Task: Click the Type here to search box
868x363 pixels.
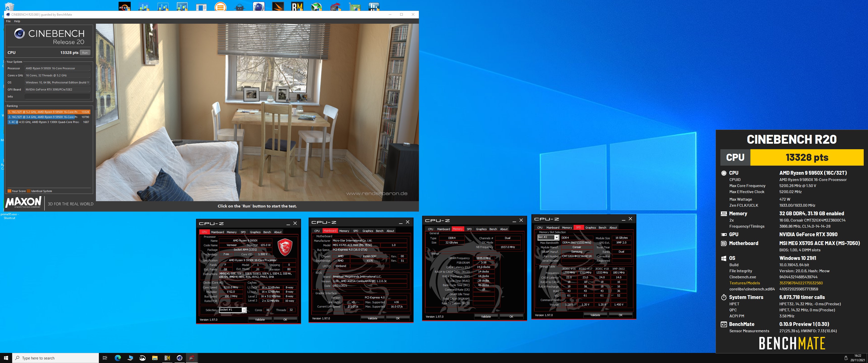Action: pos(56,358)
